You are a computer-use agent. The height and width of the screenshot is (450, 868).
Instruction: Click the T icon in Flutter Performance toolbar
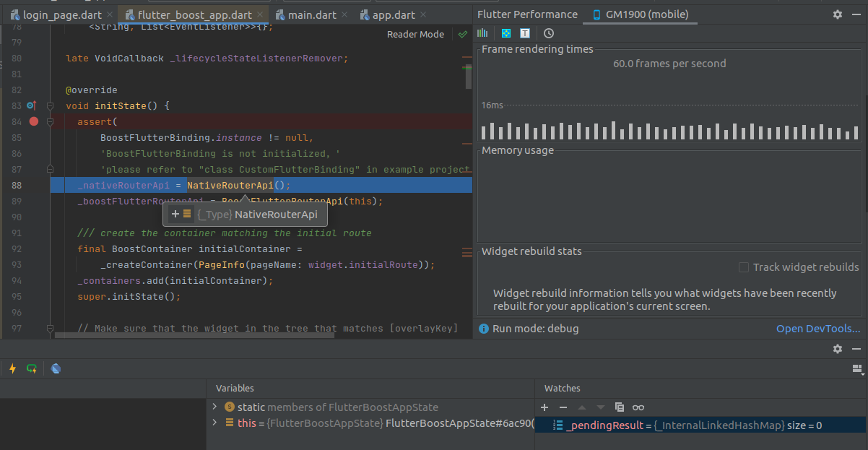point(525,33)
